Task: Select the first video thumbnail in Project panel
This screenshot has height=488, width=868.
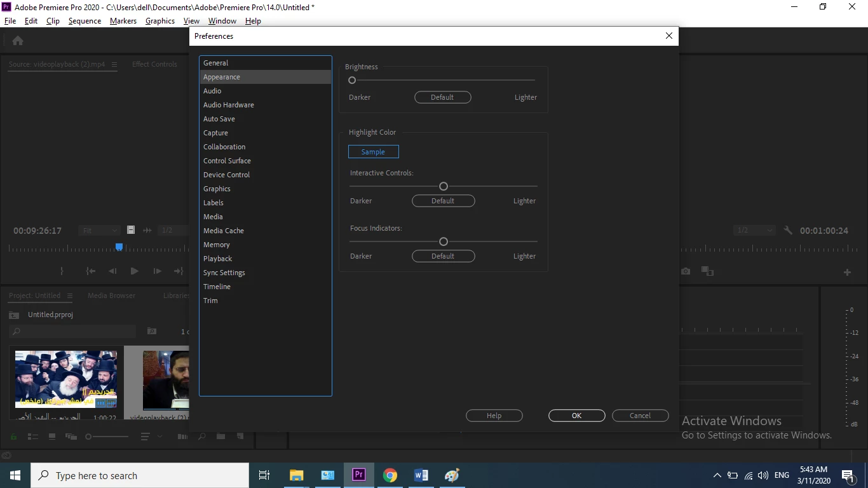Action: click(x=66, y=379)
